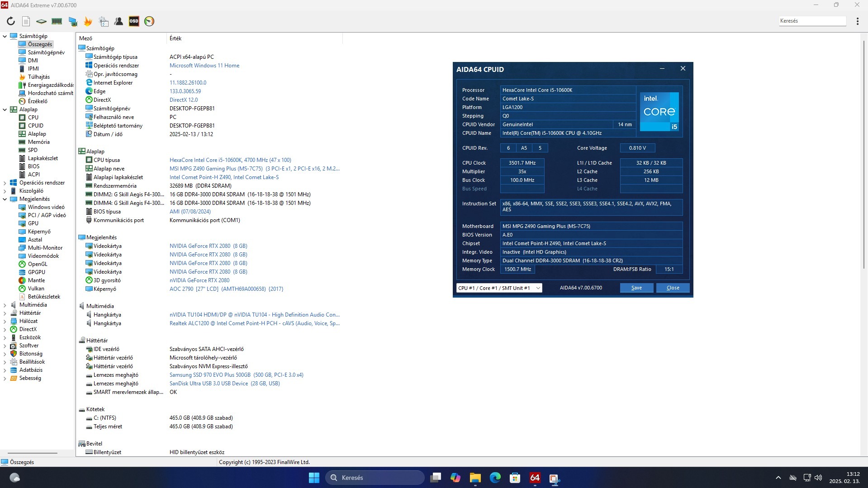868x488 pixels.
Task: Click the taskbar Keresés search box
Action: (x=375, y=478)
